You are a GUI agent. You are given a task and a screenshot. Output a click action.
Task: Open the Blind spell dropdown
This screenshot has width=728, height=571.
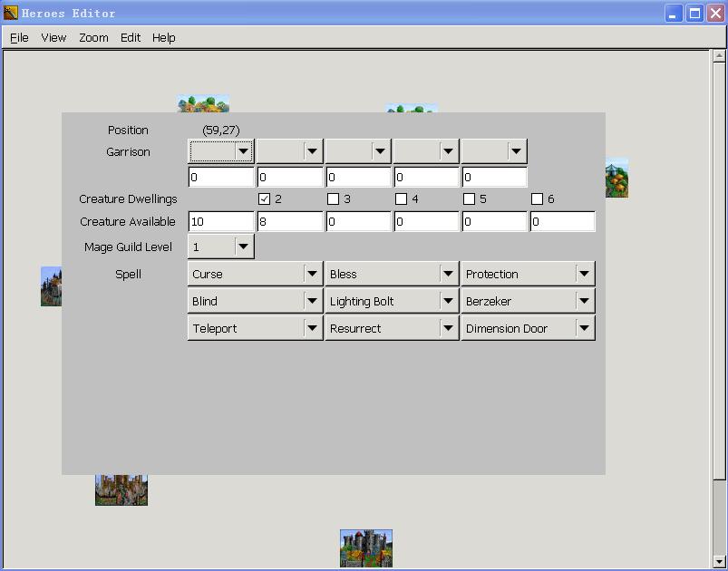click(x=256, y=301)
